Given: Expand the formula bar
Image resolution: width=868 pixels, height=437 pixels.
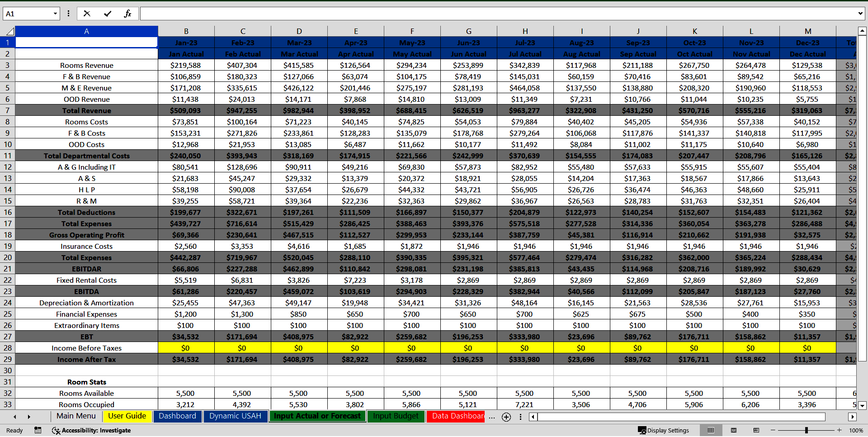Looking at the screenshot, I should [x=860, y=14].
